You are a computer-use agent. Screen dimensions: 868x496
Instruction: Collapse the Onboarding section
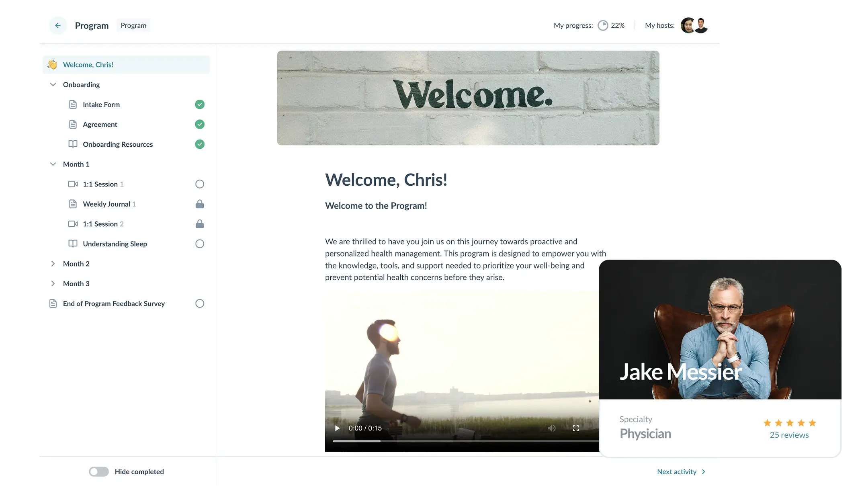(x=53, y=84)
